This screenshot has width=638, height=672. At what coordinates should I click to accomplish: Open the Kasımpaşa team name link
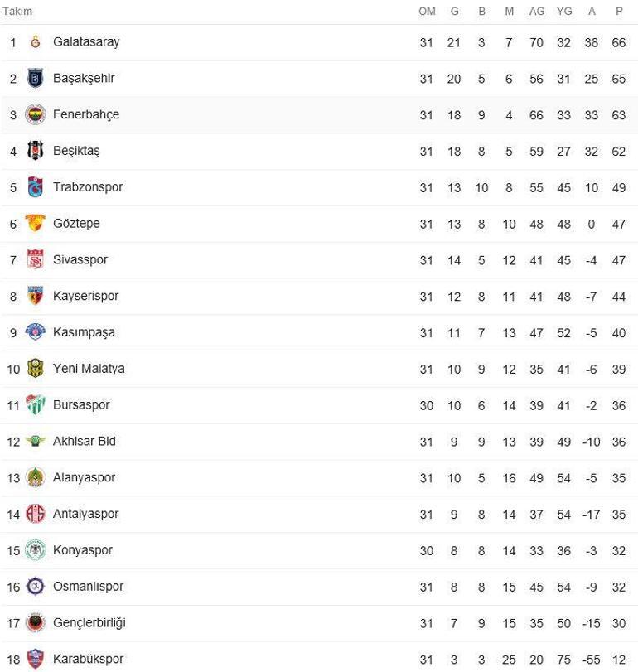click(84, 332)
